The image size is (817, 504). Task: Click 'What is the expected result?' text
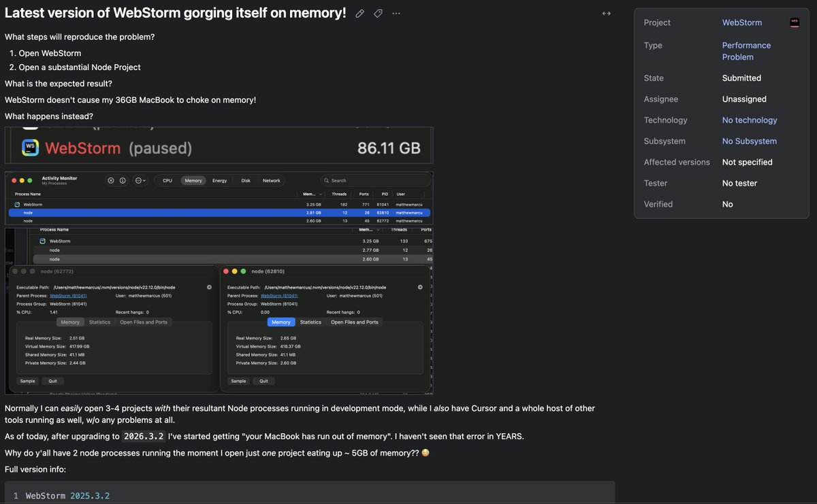[x=59, y=84]
